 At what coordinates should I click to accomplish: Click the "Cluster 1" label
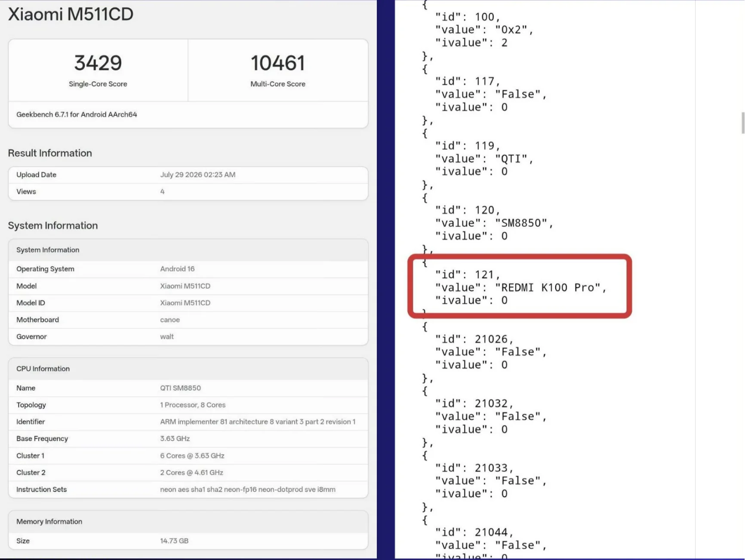pyautogui.click(x=30, y=455)
